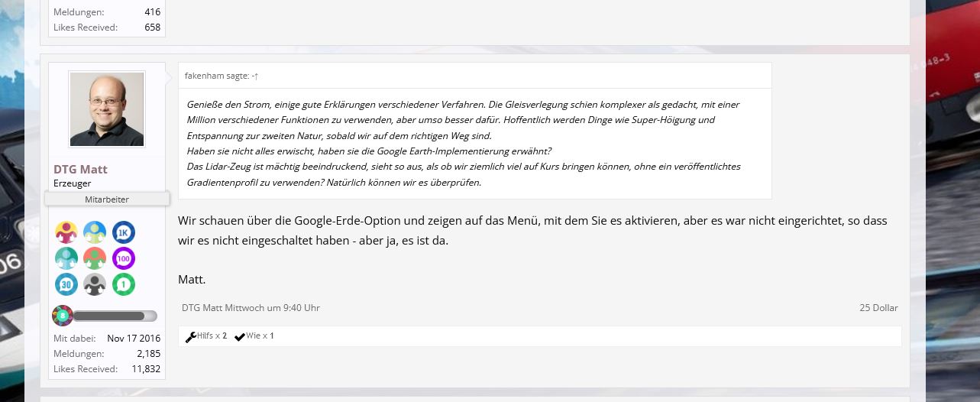Viewport: 980px width, 402px height.
Task: Click the trophy points progress bar
Action: coord(115,316)
